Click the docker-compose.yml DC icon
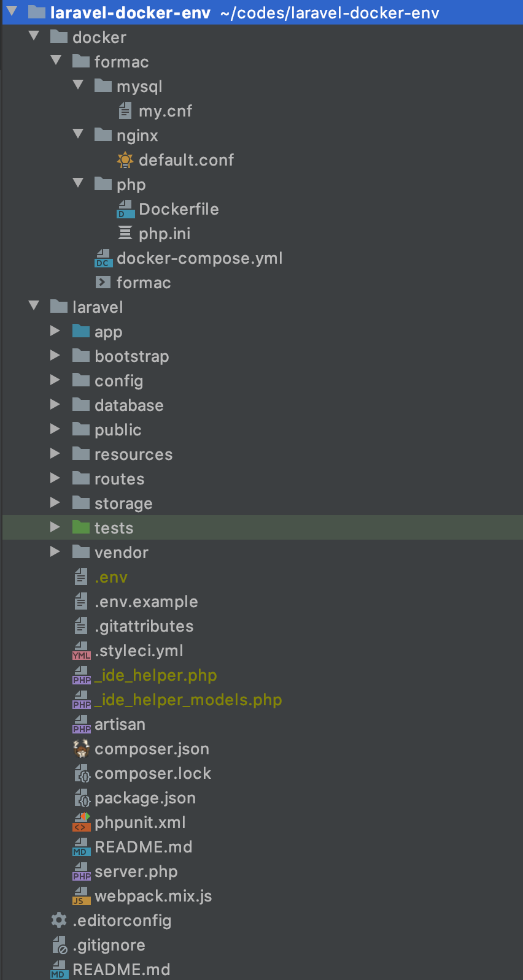Viewport: 523px width, 980px height. tap(103, 258)
